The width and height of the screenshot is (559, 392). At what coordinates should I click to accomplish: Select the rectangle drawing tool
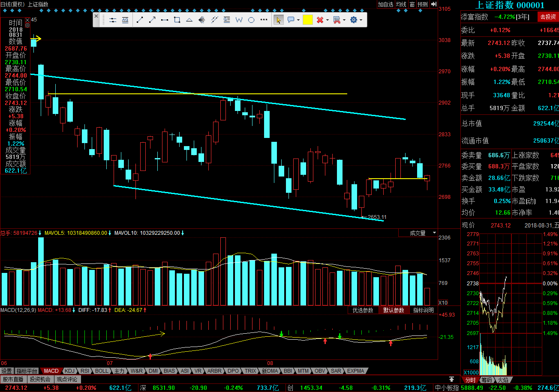click(177, 20)
